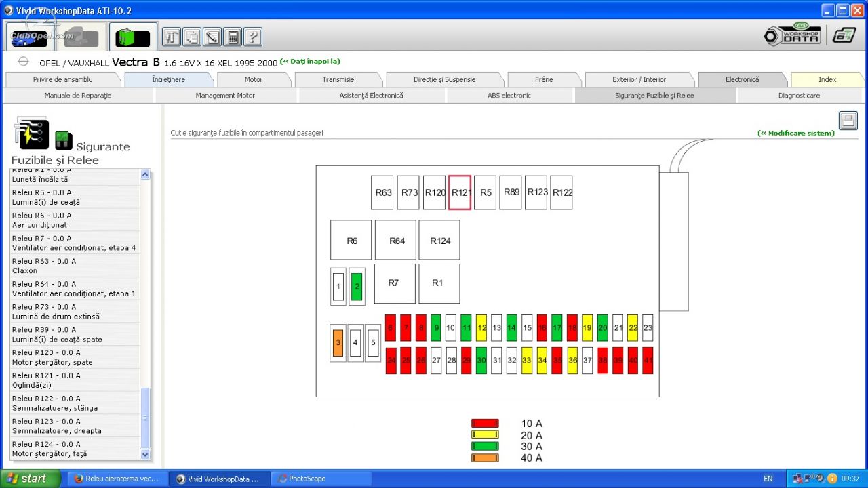Open Manuale de Reparație sub-tab

(78, 96)
